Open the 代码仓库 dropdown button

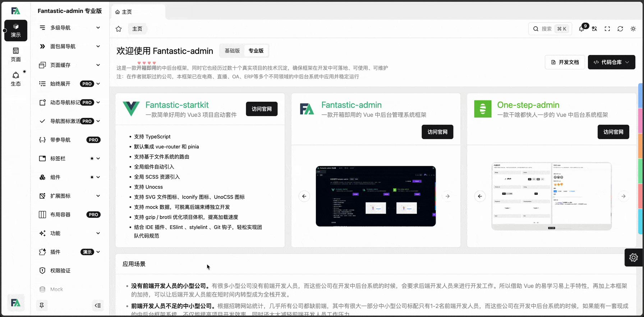click(611, 62)
